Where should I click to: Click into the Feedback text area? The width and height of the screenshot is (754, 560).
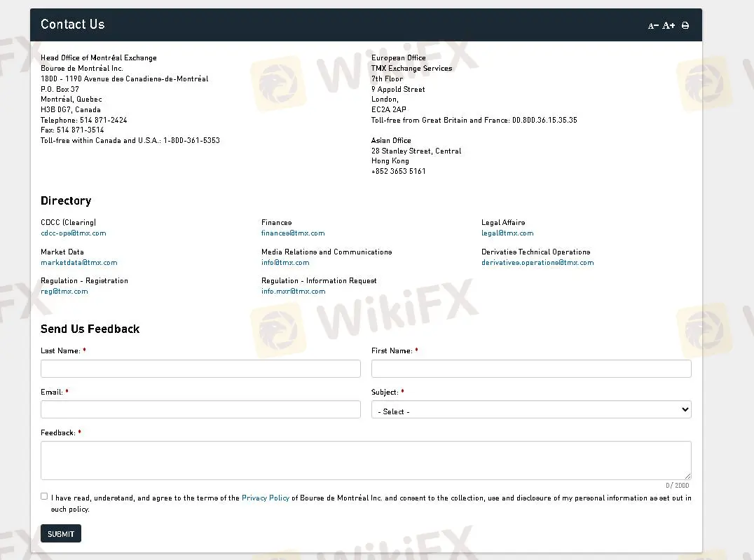pos(366,460)
